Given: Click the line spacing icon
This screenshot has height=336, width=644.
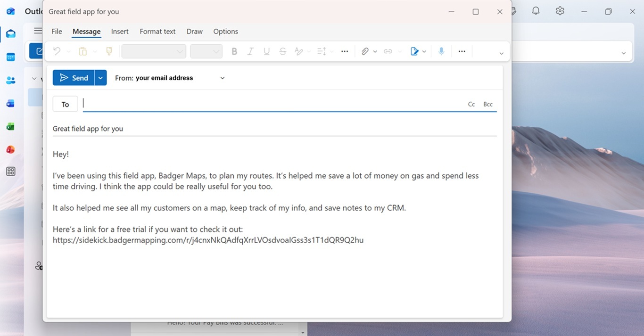Looking at the screenshot, I should point(322,51).
